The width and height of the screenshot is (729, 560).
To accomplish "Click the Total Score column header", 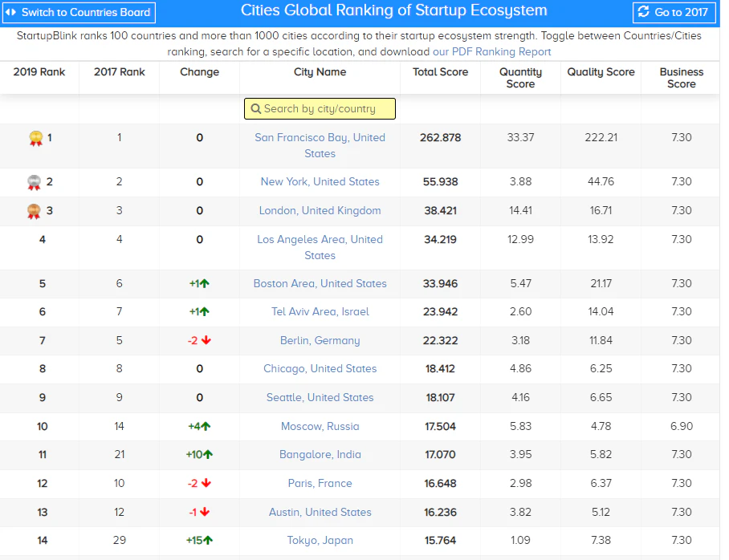I will click(x=440, y=71).
